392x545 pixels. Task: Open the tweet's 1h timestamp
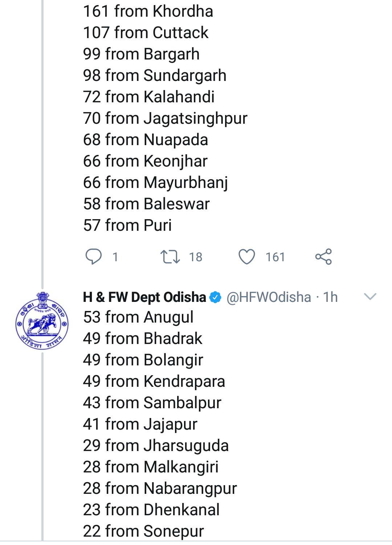click(330, 297)
